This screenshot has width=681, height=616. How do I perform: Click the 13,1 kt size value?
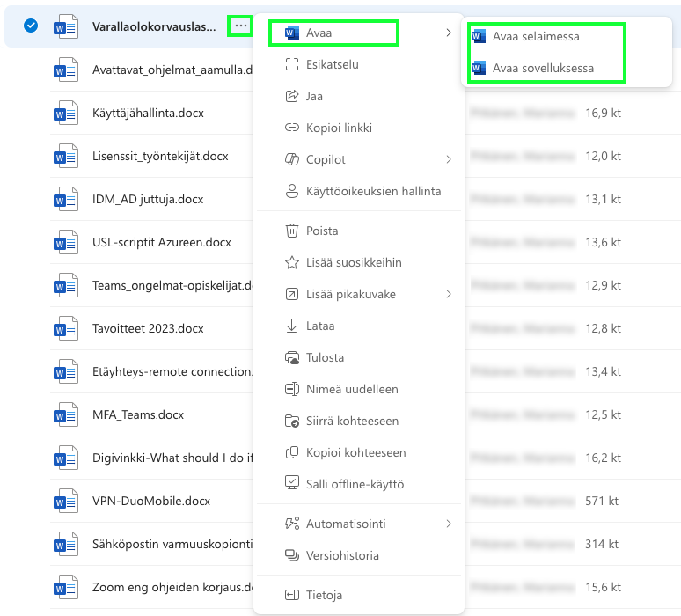[603, 199]
